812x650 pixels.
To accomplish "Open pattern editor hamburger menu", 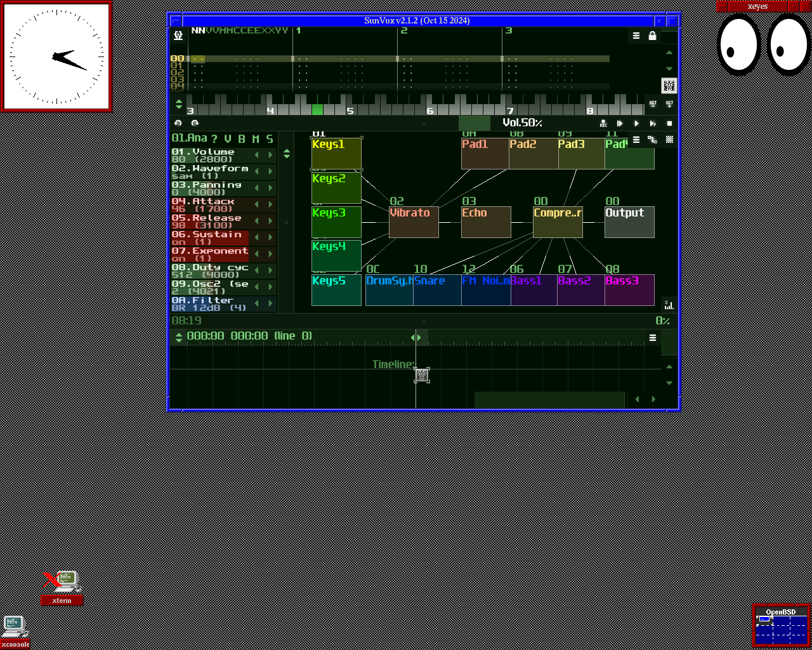I will (636, 36).
